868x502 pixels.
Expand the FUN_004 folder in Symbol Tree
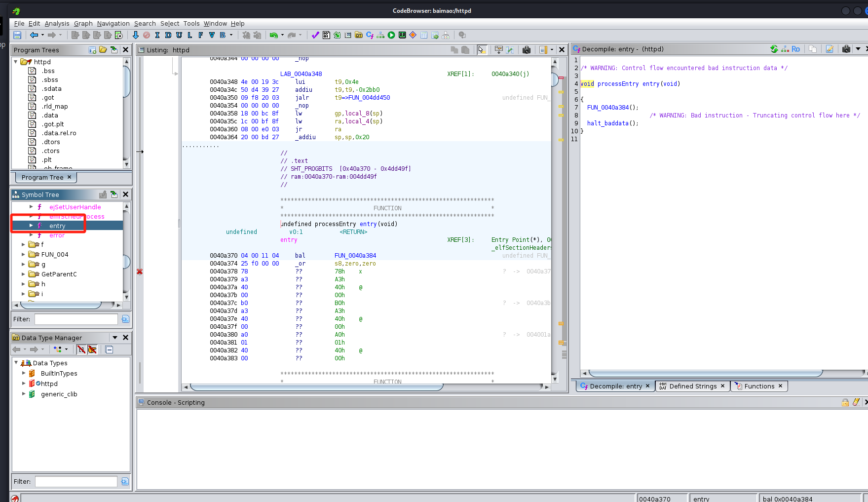tap(23, 254)
